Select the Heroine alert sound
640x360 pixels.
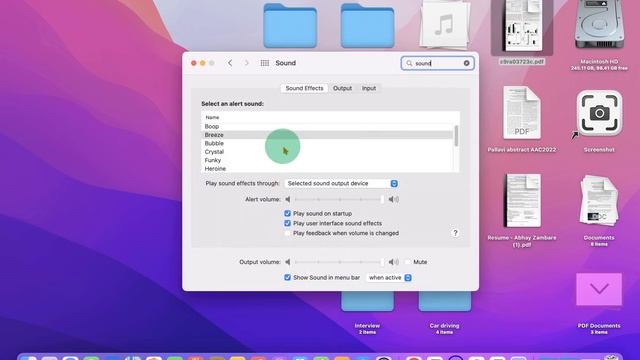(x=327, y=168)
